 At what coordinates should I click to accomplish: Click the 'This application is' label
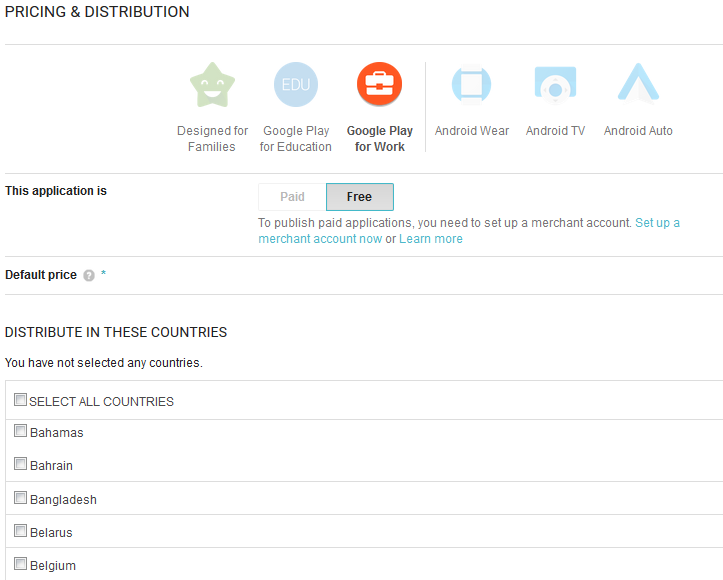pyautogui.click(x=56, y=191)
